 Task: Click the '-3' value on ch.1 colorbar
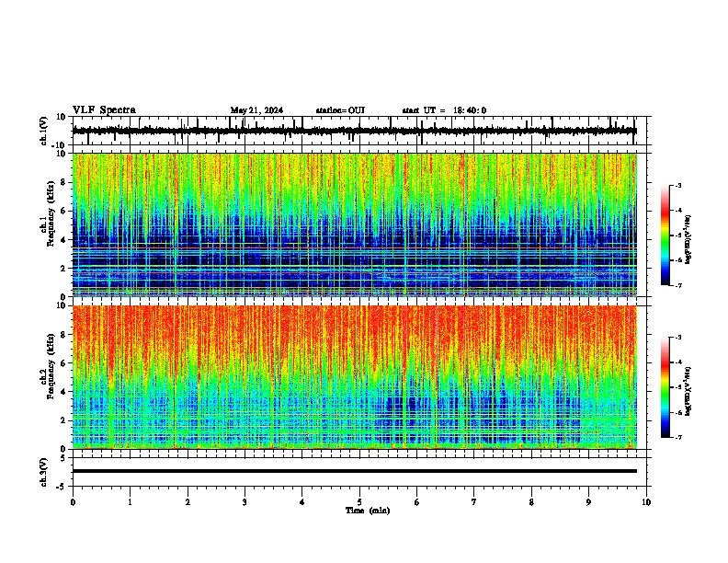tap(677, 186)
